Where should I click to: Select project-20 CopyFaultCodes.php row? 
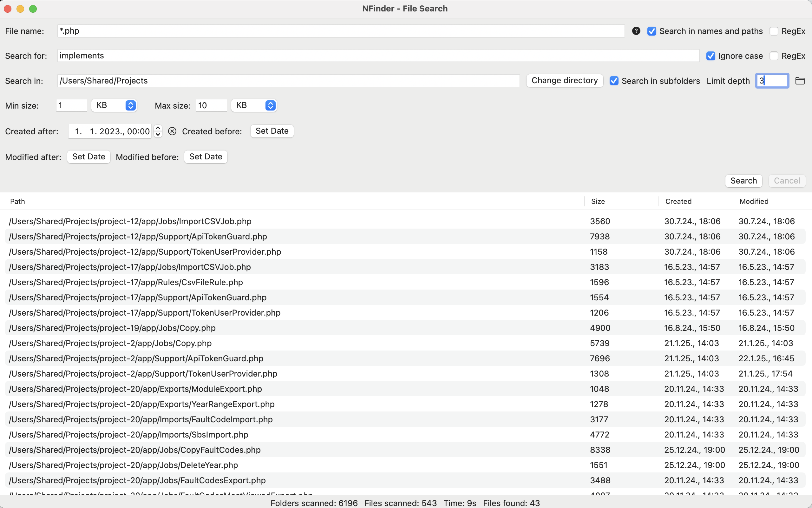pyautogui.click(x=405, y=450)
